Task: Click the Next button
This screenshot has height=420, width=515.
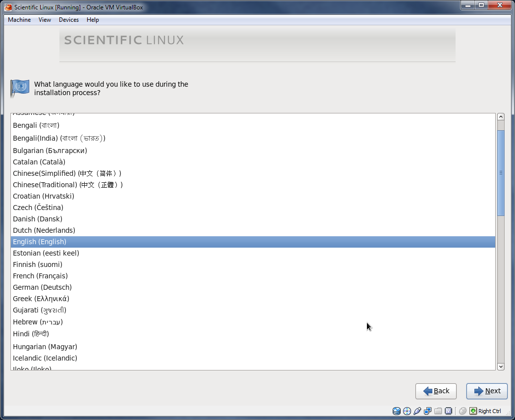Action: [487, 391]
